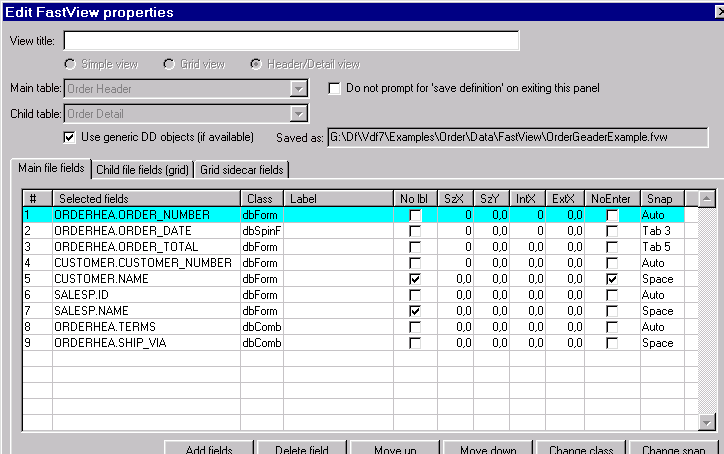
Task: Click the NoEnter column header
Action: tap(612, 199)
